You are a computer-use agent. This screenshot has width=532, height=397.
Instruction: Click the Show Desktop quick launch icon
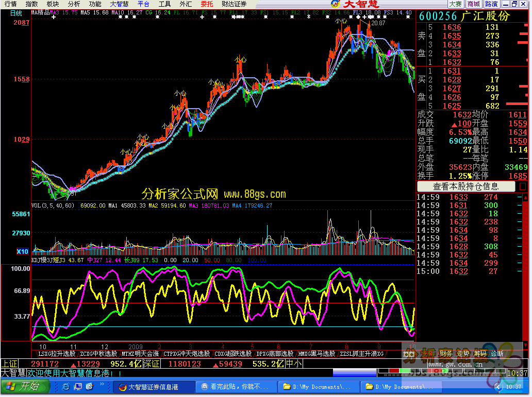click(78, 387)
